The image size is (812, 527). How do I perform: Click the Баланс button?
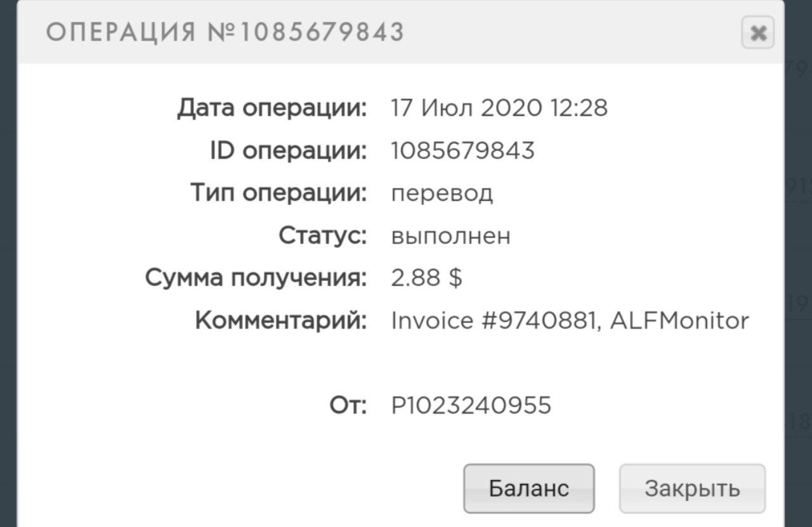tap(528, 488)
